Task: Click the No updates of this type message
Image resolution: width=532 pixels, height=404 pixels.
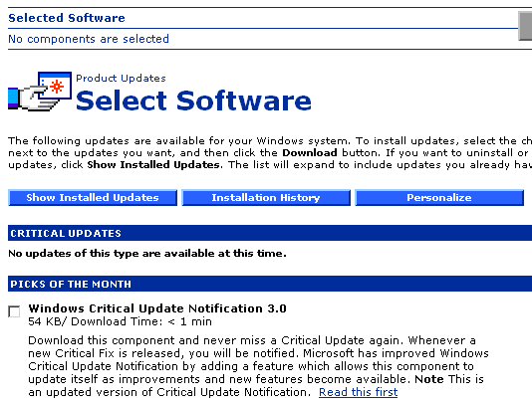Action: coord(147,253)
